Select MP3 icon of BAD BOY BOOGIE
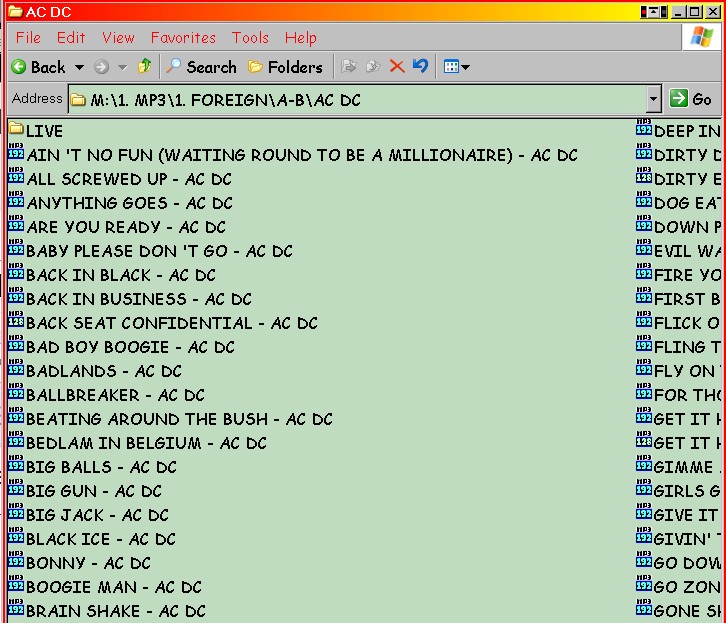The image size is (726, 623). 16,344
